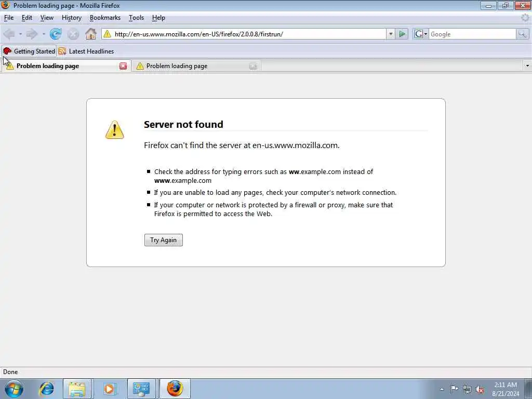The height and width of the screenshot is (399, 532).
Task: Show hidden tray icons arrow
Action: pos(442,389)
